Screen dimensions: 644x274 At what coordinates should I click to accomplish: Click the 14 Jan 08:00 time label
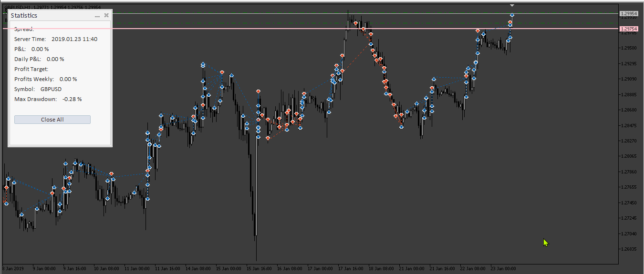(198, 269)
